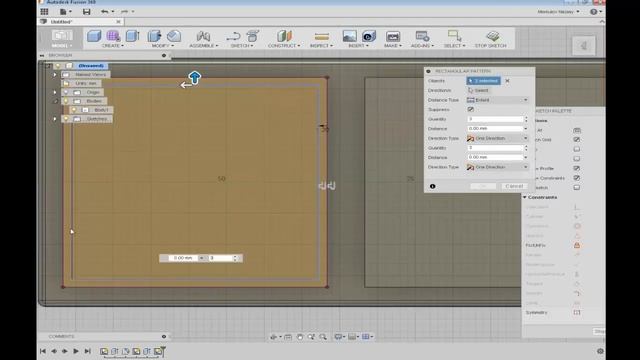Expand the Sketches tree node
The height and width of the screenshot is (360, 640).
pyautogui.click(x=55, y=119)
